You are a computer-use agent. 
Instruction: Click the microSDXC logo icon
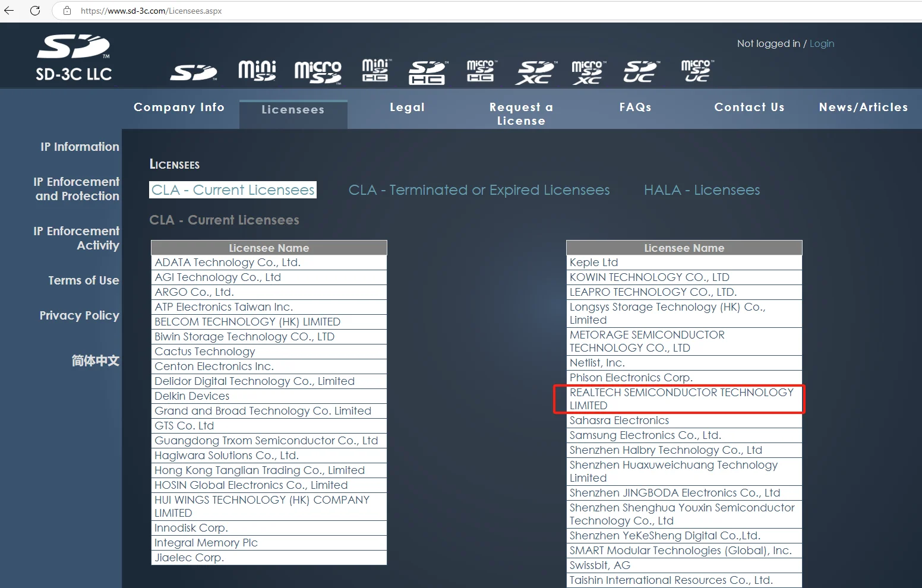(x=588, y=72)
